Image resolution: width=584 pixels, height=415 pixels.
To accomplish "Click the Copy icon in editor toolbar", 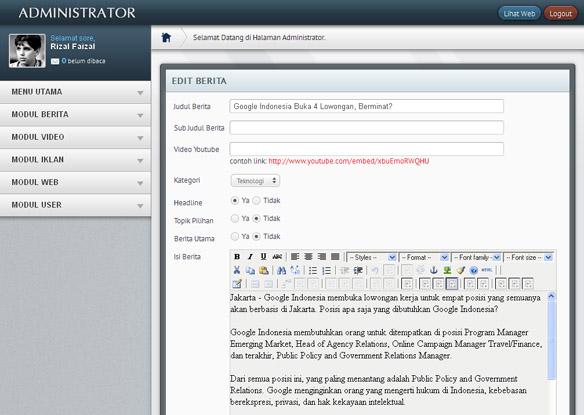I will coord(250,270).
